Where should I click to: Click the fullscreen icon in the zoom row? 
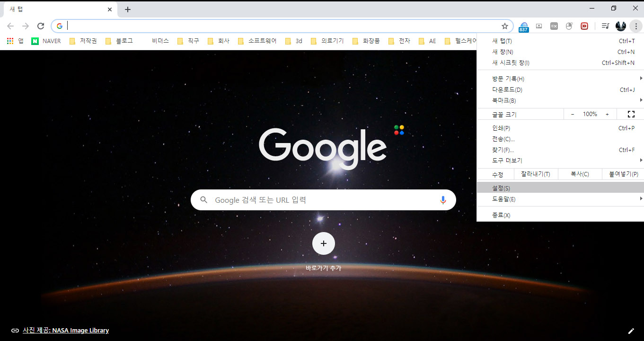[x=631, y=114]
